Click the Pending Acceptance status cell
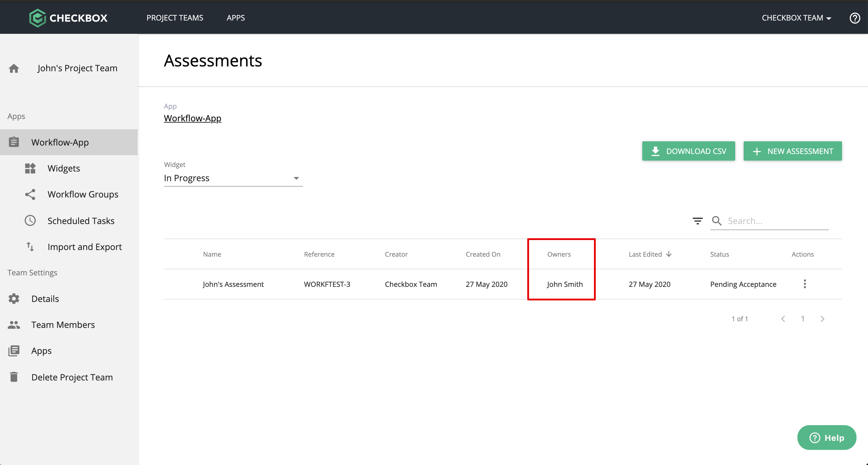Viewport: 868px width, 465px height. tap(743, 284)
